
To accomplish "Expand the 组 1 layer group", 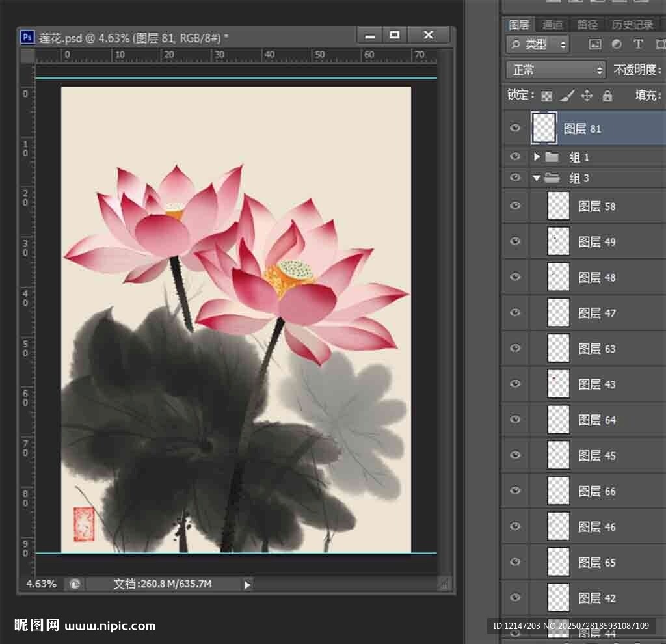I will point(537,157).
